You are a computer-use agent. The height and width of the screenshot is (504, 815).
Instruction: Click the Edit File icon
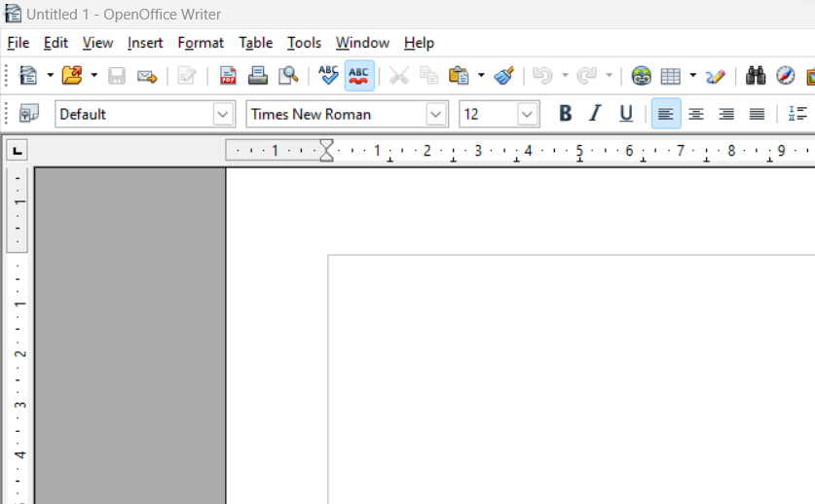[x=187, y=76]
